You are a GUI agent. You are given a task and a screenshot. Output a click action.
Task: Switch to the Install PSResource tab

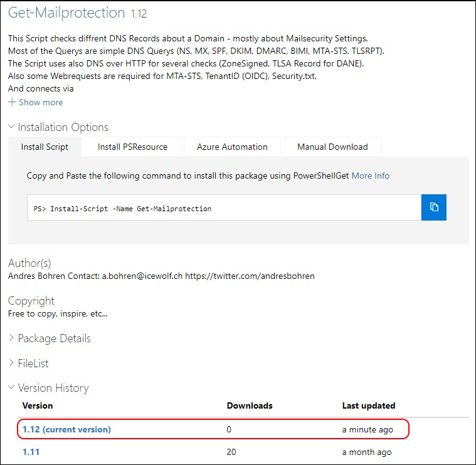pyautogui.click(x=132, y=147)
